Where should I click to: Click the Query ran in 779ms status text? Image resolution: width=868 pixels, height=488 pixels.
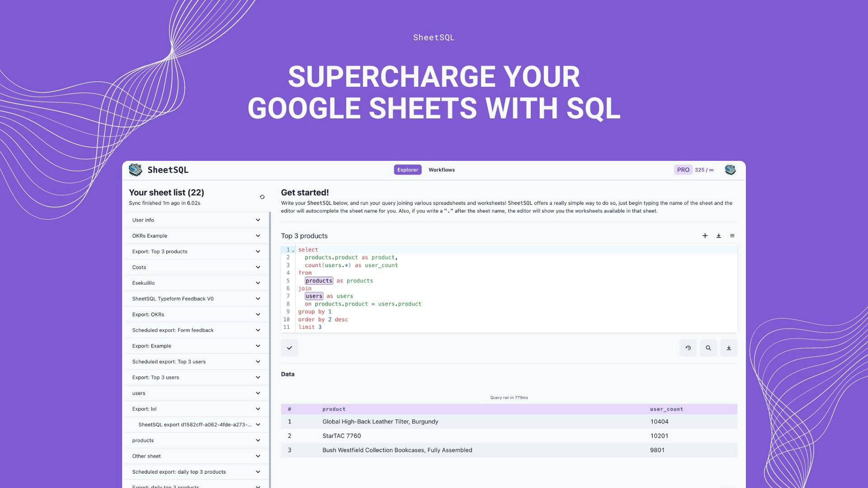[x=509, y=398]
